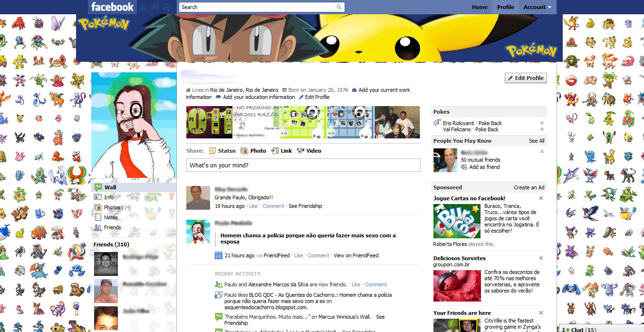Viewport: 644px width, 332px height.
Task: Click the Search input field
Action: tap(257, 7)
